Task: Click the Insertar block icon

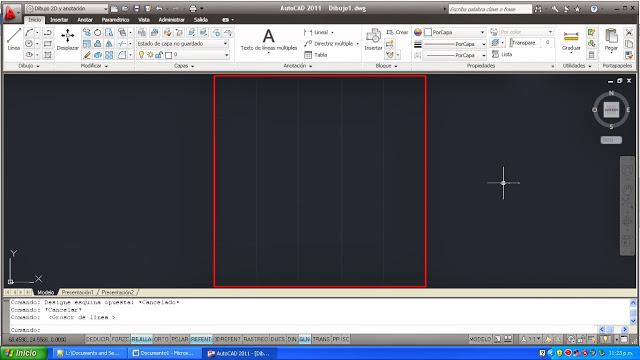Action: (x=373, y=40)
